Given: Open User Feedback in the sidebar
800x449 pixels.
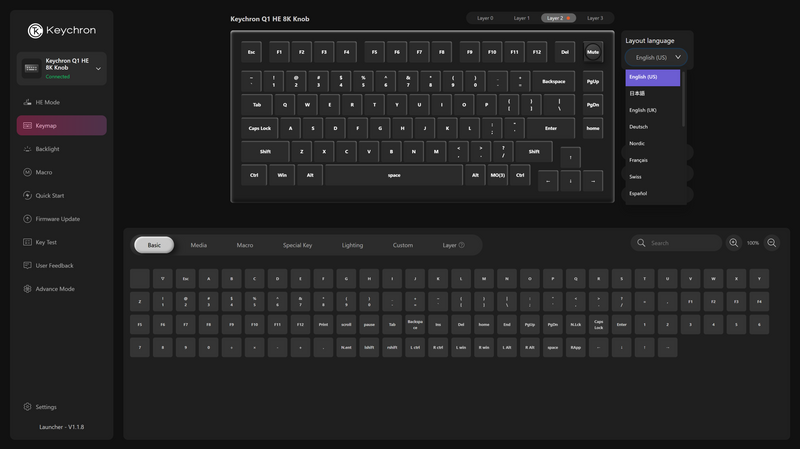Looking at the screenshot, I should (x=61, y=265).
